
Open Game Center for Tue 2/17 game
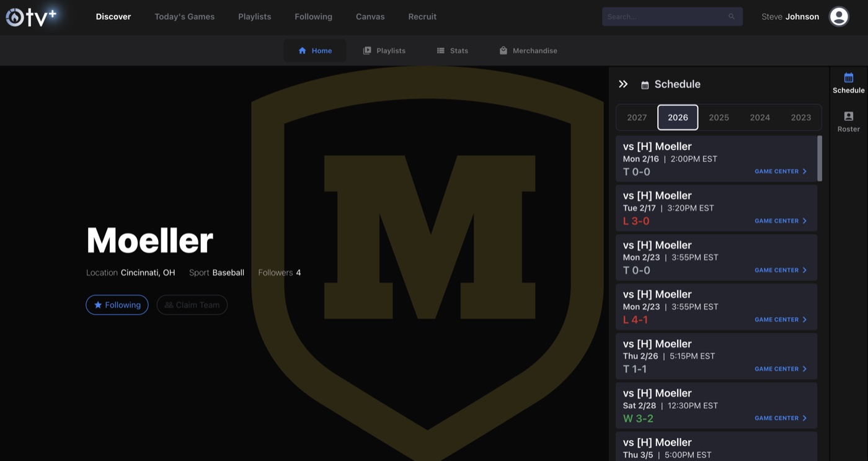(781, 221)
